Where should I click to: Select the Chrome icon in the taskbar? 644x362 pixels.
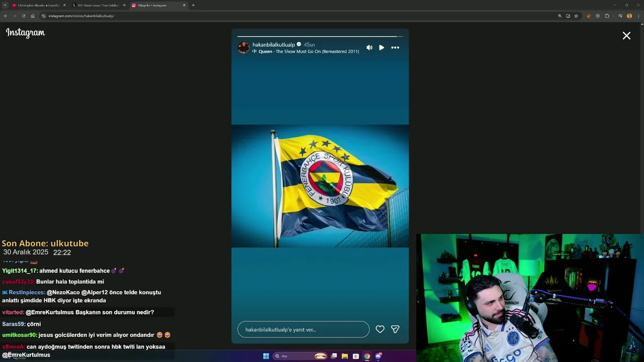point(367,356)
